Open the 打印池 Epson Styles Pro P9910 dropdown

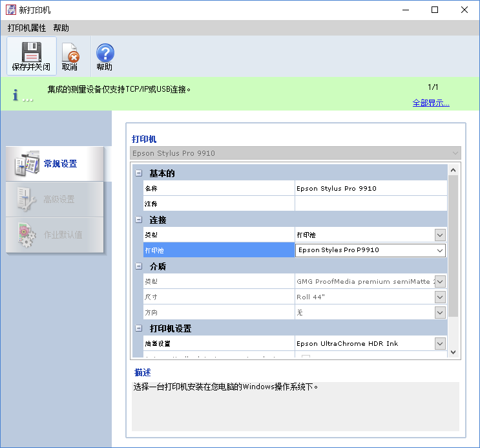(440, 250)
